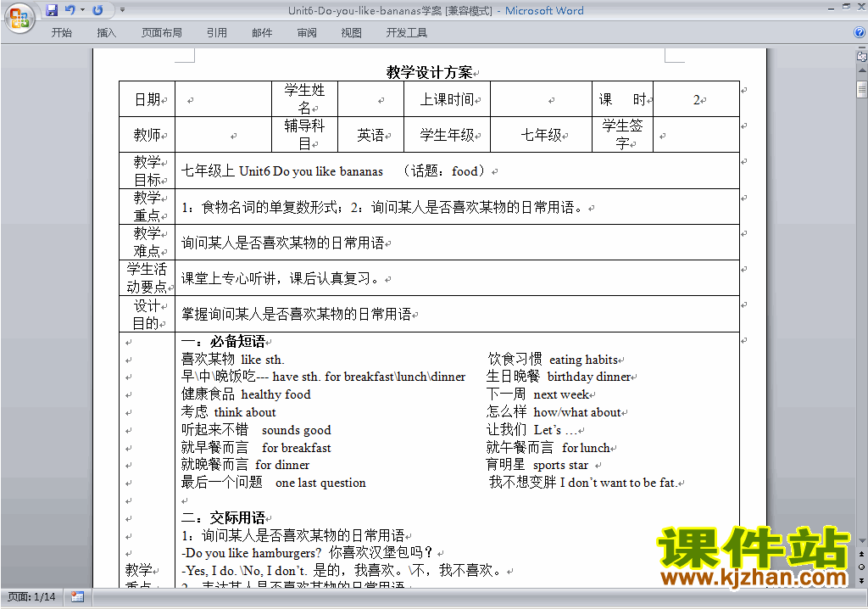Undo the last action
Screen dimensions: 868x609
tap(70, 10)
